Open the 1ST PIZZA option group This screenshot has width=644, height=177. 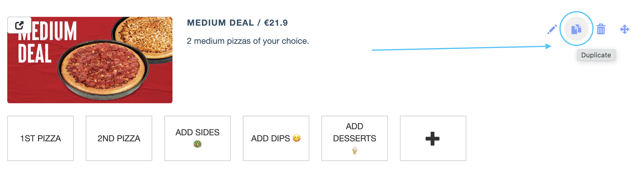click(40, 138)
